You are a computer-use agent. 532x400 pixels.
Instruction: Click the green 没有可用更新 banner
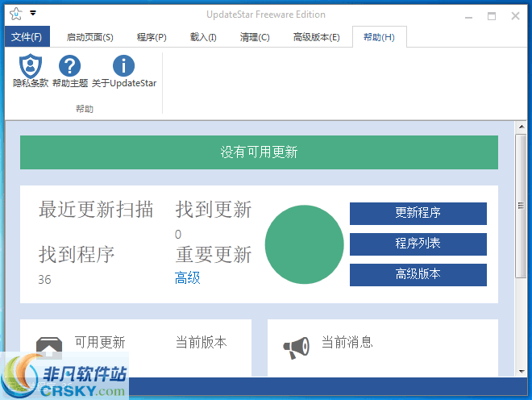pos(259,152)
